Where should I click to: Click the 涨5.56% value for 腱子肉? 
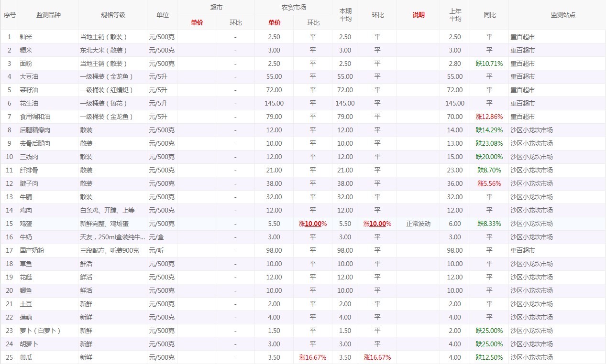[489, 183]
